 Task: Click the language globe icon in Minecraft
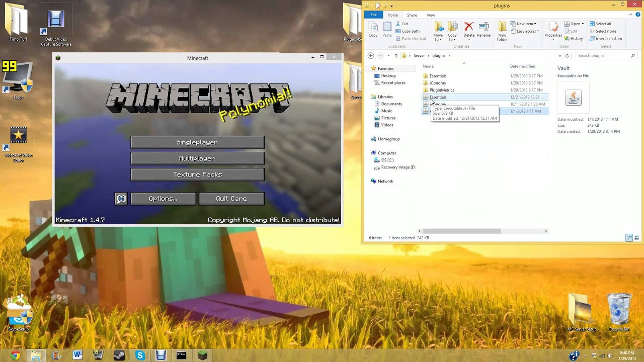pos(121,199)
